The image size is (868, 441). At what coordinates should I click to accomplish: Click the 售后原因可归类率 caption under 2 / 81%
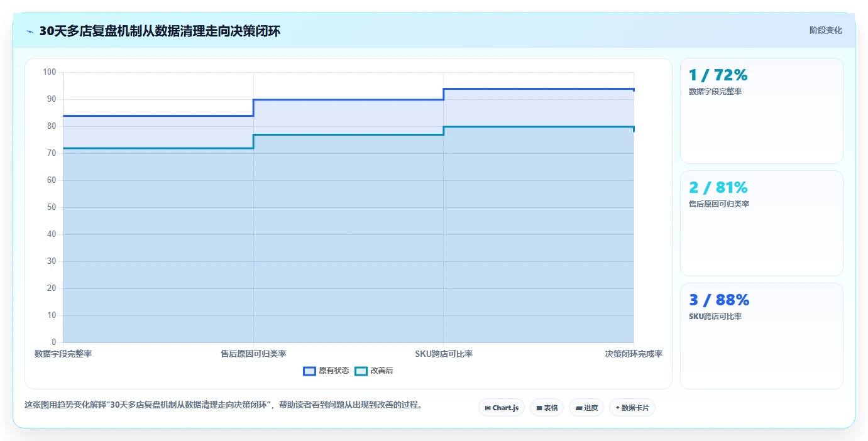click(719, 204)
